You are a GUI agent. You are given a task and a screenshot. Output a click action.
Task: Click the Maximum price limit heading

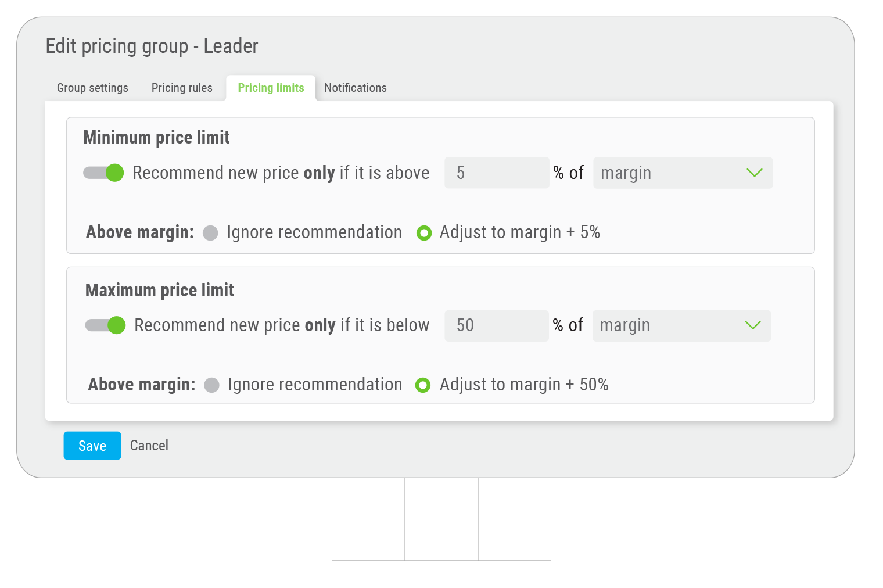(x=160, y=290)
